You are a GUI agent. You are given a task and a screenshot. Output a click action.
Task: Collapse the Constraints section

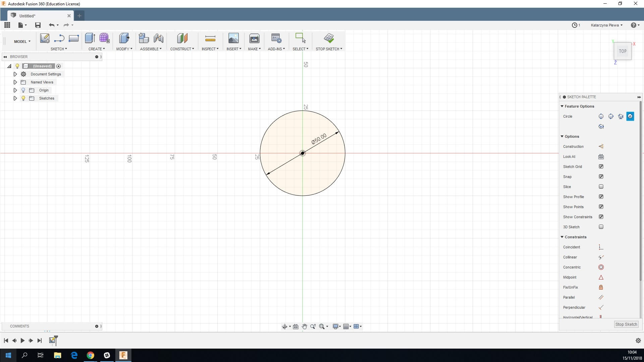coord(562,237)
